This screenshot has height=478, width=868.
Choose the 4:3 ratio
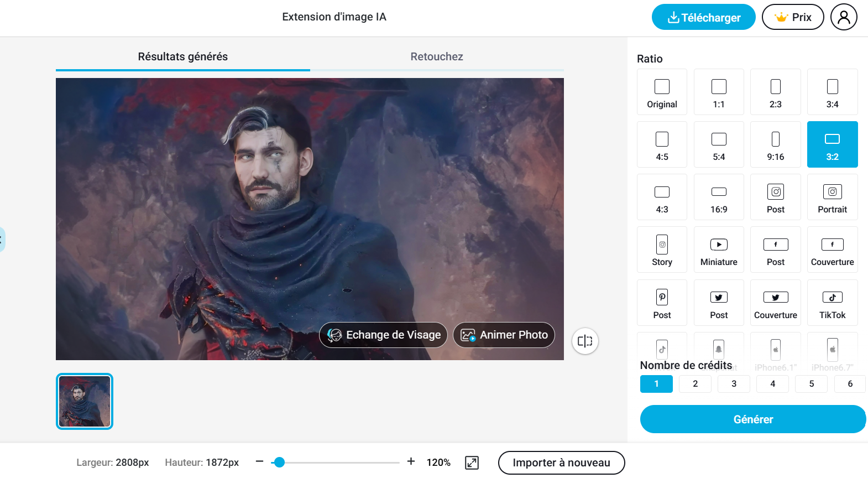(662, 197)
